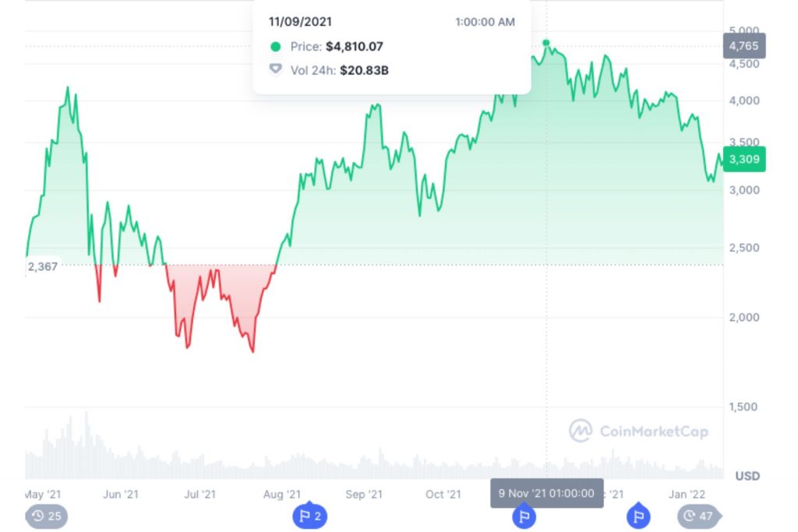Click the CoinMarketCap watermark text
Screen dimensions: 798x532
tap(653, 431)
